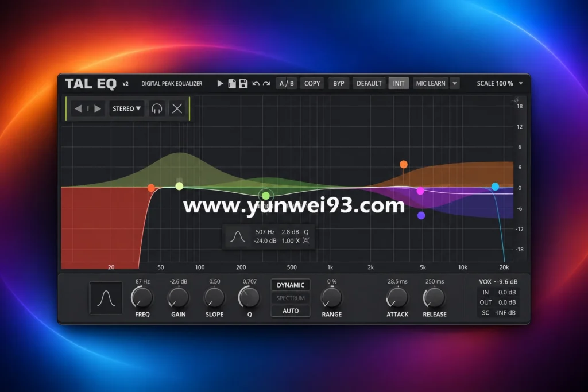The image size is (588, 392).
Task: Redo the last change
Action: [x=266, y=84]
